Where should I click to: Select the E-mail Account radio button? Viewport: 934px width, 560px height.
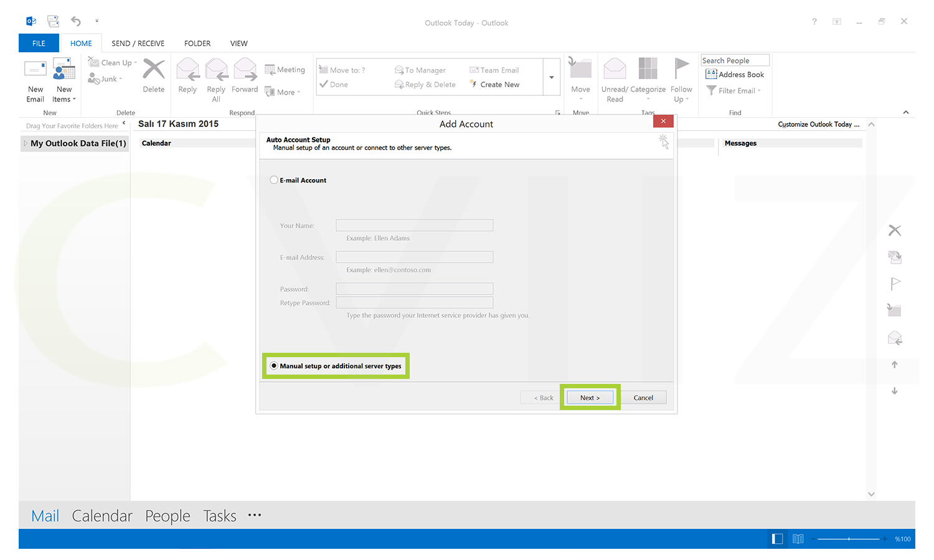click(x=274, y=180)
